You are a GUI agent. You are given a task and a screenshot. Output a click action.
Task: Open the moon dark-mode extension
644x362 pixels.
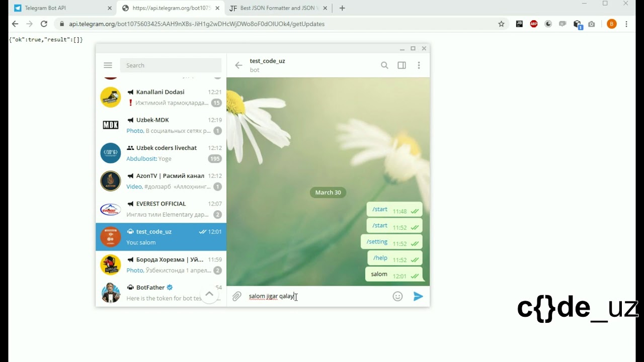click(x=548, y=24)
